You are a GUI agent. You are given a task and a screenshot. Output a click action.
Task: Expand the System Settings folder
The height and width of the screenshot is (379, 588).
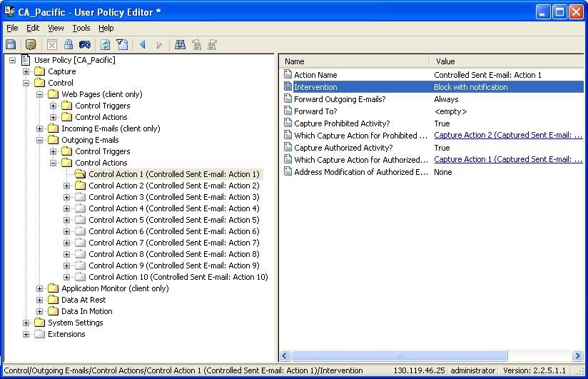(x=26, y=323)
